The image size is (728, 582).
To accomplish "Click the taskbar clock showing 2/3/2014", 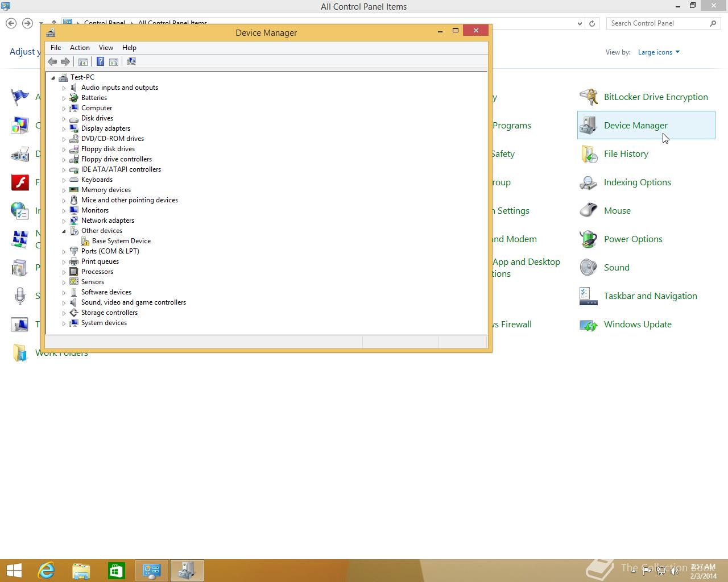I will [x=704, y=571].
